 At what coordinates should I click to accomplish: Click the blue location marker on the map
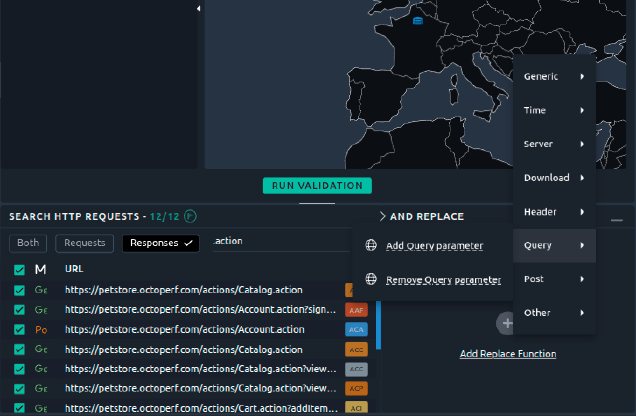click(418, 20)
